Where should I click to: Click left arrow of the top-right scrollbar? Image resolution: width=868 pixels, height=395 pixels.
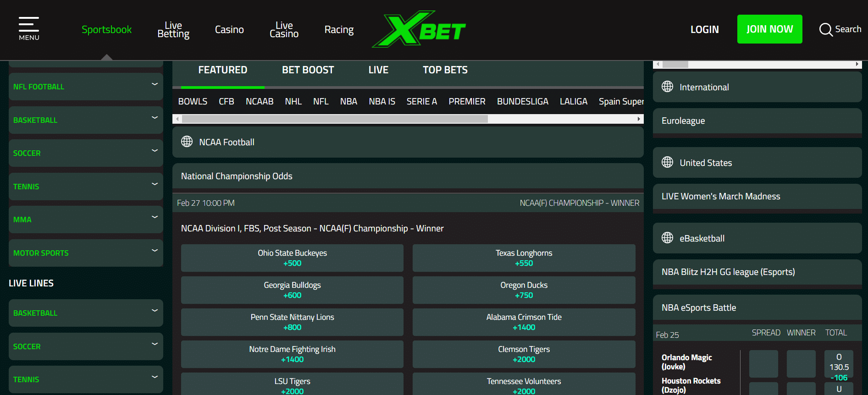click(658, 64)
